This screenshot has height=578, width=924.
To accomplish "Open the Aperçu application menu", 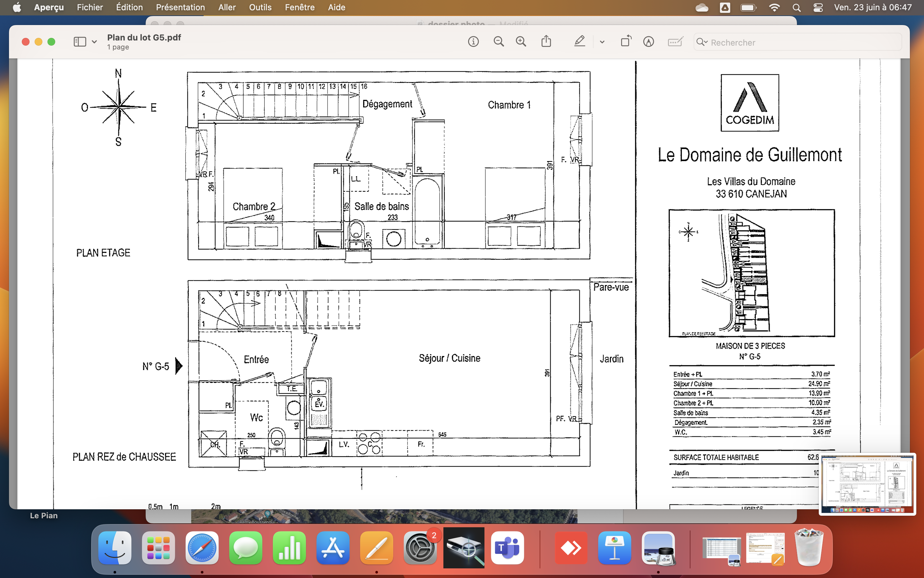I will [49, 7].
